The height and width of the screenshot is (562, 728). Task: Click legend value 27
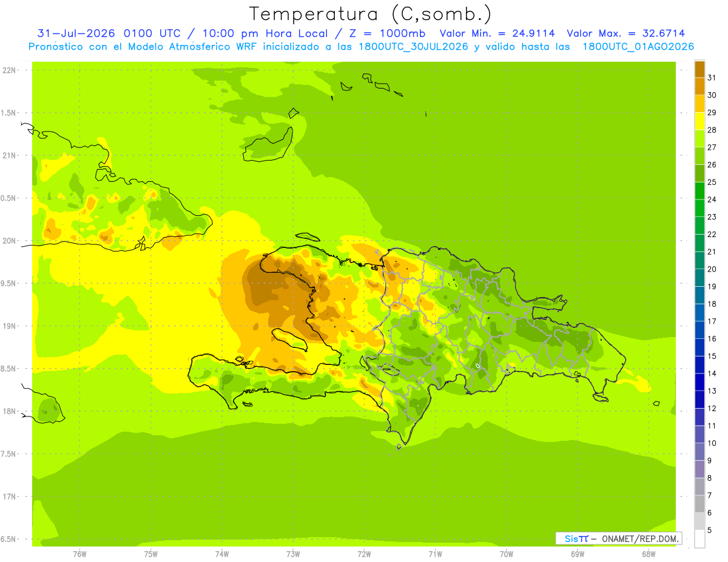[712, 147]
